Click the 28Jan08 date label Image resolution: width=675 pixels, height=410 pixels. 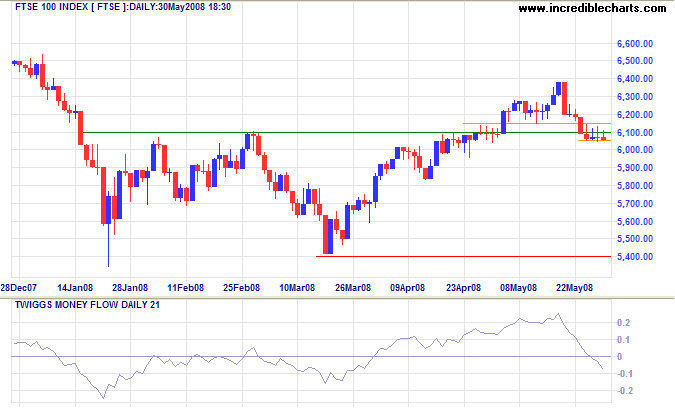click(130, 288)
